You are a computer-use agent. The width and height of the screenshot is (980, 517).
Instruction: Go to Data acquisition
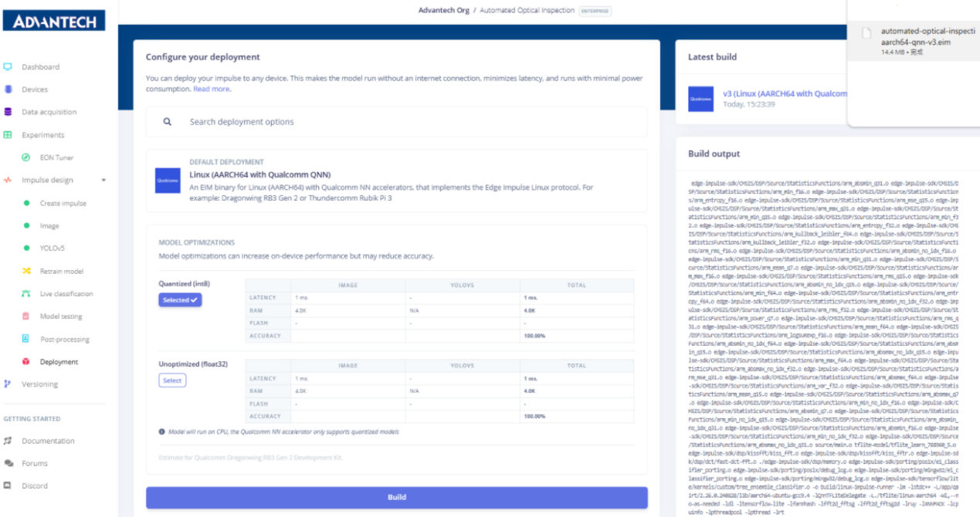[x=49, y=112]
